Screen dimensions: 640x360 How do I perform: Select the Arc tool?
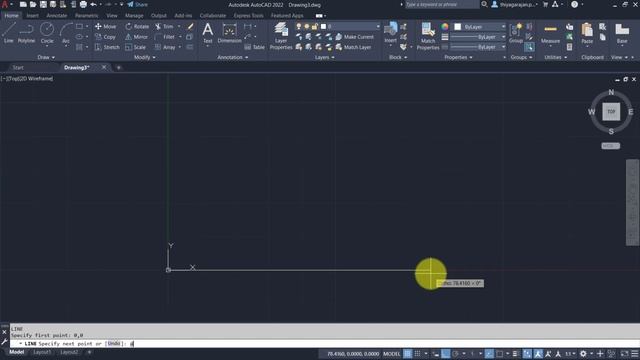66,33
